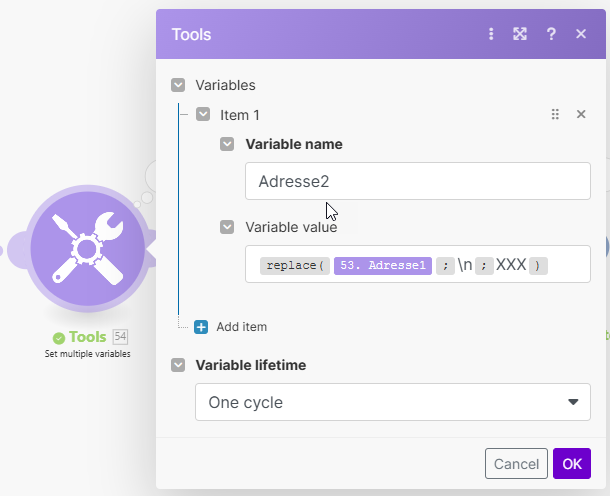Click the replace( function token
This screenshot has height=496, width=610.
pos(294,266)
